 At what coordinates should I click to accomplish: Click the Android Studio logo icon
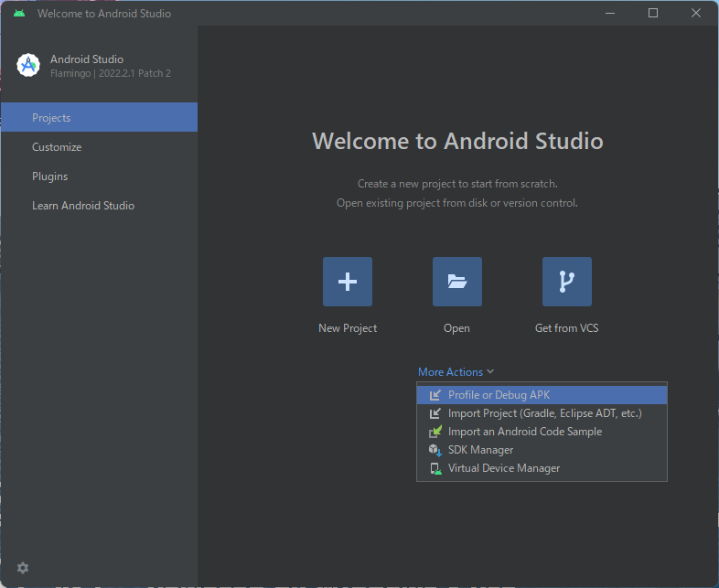[x=28, y=65]
